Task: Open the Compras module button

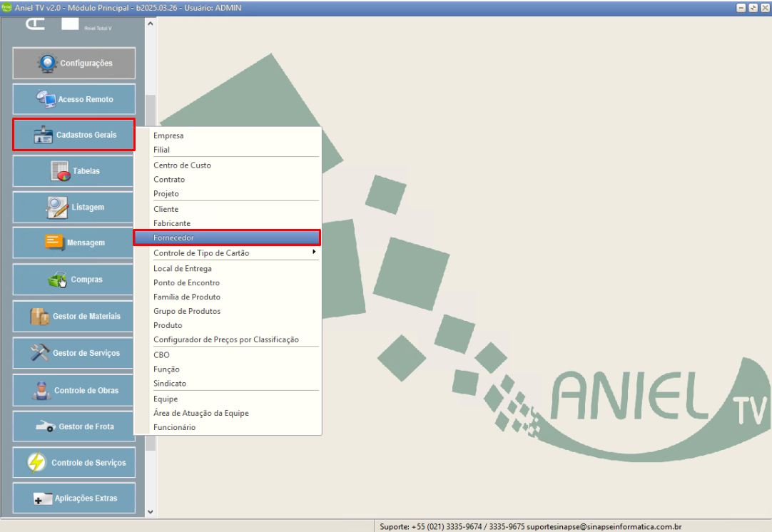Action: pos(73,280)
